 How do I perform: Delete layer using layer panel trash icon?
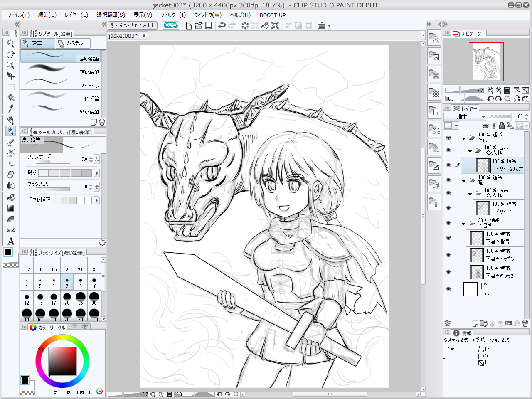525,323
